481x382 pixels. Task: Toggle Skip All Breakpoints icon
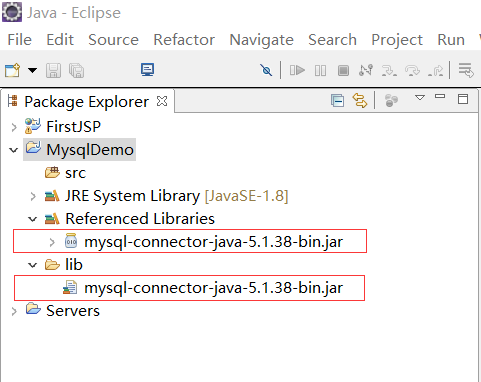(x=266, y=70)
